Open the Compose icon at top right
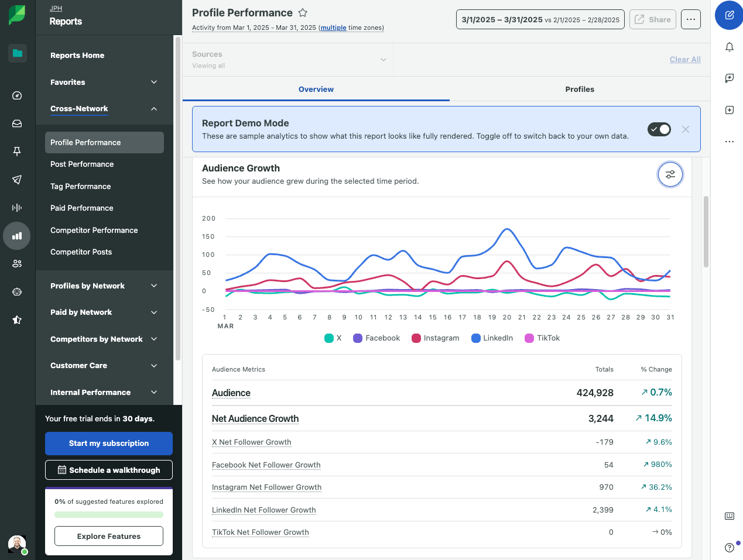Viewport: 743px width, 560px height. click(729, 15)
